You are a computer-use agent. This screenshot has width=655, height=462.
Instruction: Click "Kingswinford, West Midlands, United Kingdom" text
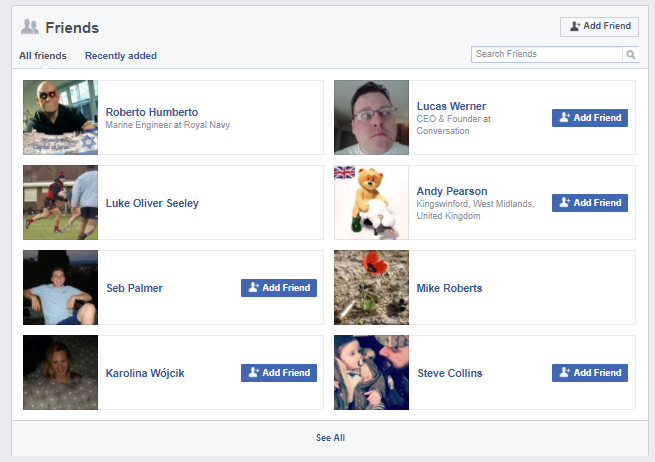click(475, 210)
